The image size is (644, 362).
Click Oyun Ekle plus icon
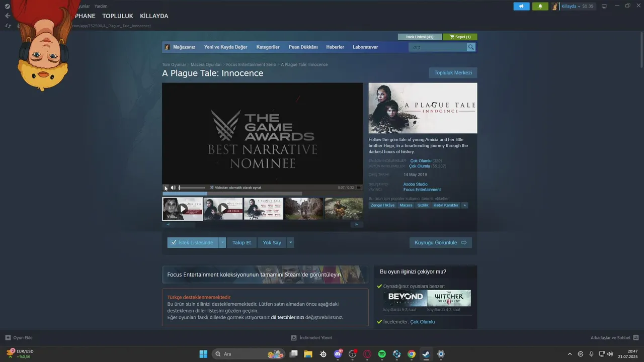(8, 337)
